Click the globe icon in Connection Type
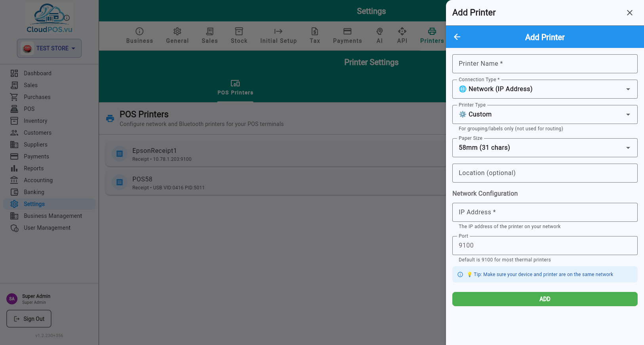The width and height of the screenshot is (644, 345). (463, 89)
